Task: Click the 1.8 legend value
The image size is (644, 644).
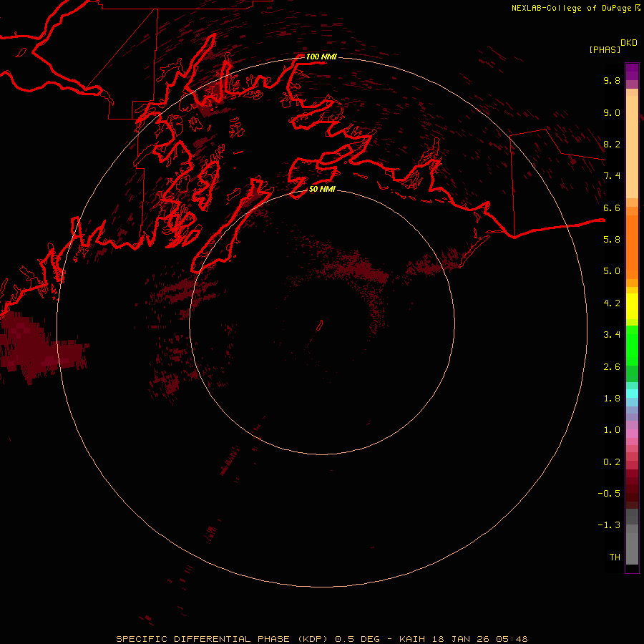Action: [612, 399]
